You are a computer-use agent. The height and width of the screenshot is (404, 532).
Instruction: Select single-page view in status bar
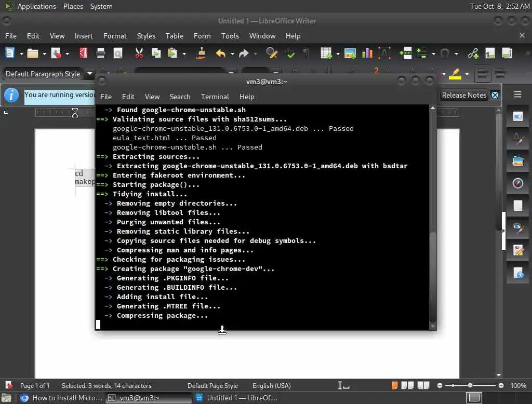(x=394, y=386)
